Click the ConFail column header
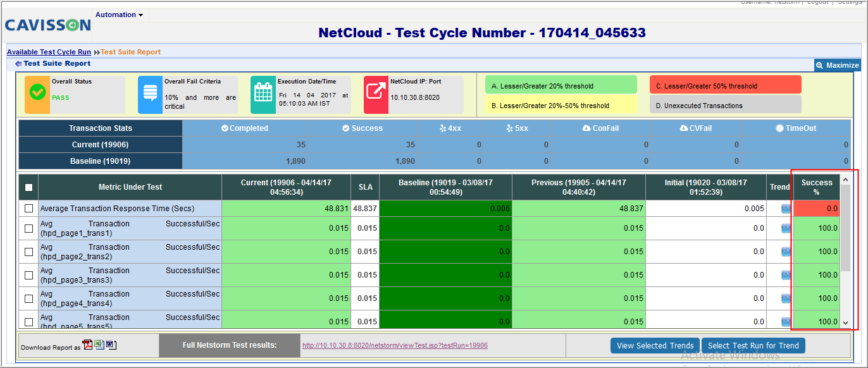 [600, 128]
